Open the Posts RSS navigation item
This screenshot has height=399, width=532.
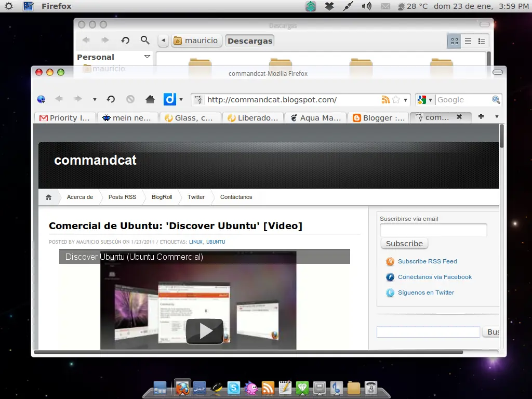pyautogui.click(x=122, y=197)
